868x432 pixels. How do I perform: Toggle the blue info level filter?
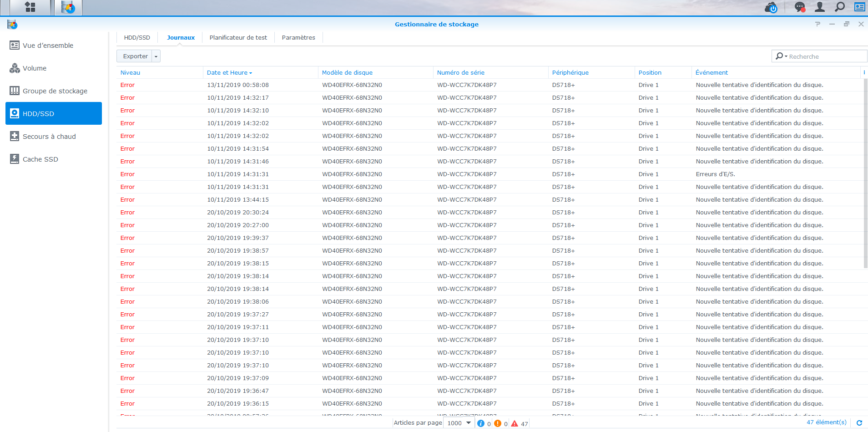pyautogui.click(x=481, y=423)
